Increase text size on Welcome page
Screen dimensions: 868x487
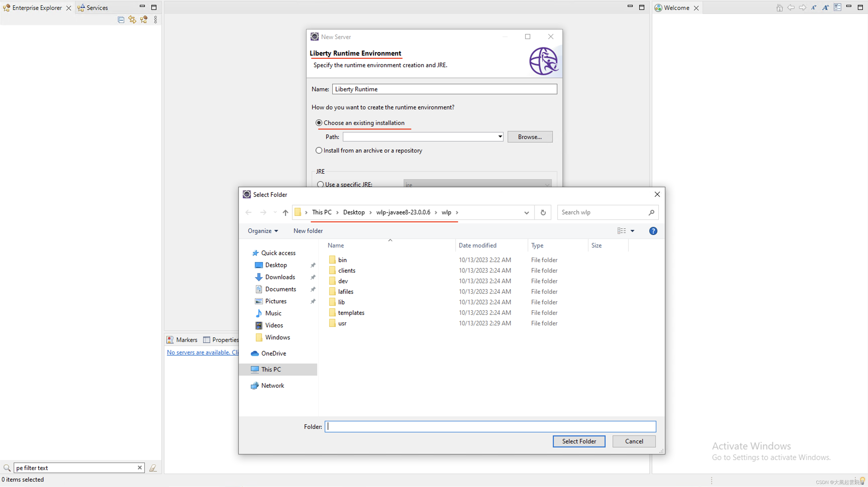826,8
